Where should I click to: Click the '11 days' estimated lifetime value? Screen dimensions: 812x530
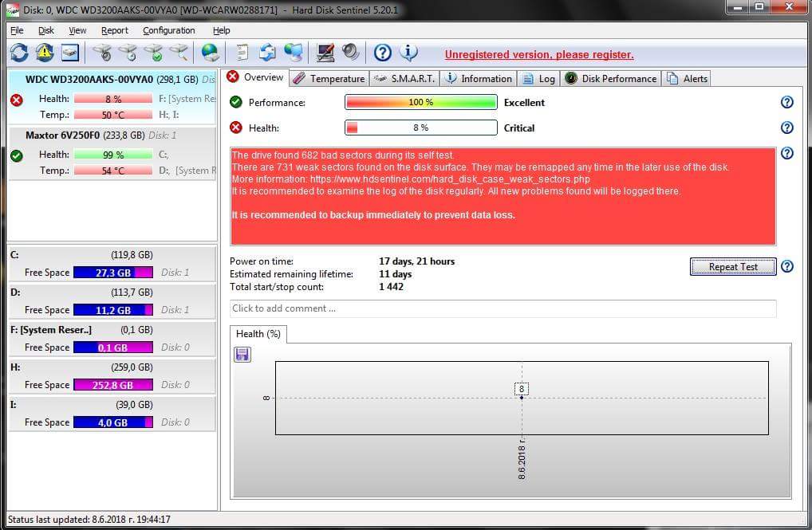point(395,274)
